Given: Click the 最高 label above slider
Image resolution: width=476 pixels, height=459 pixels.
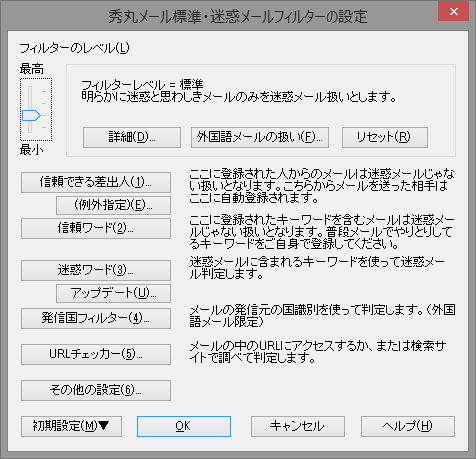Looking at the screenshot, I should 32,69.
